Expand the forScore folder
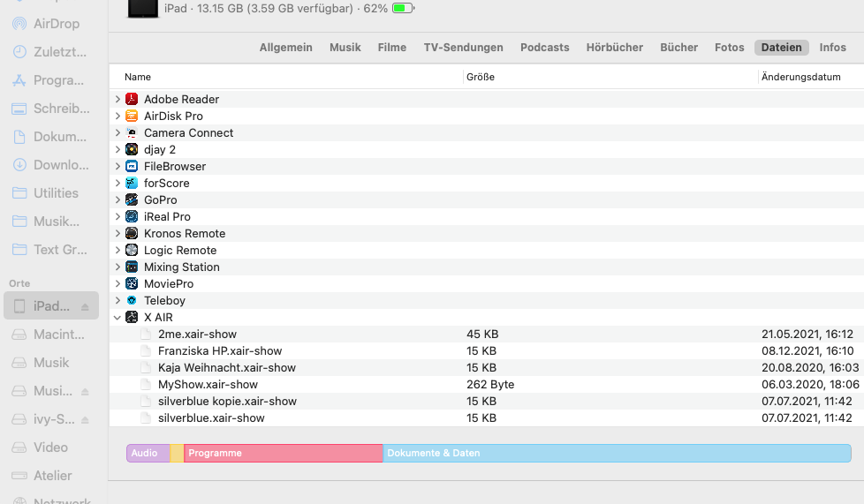This screenshot has width=864, height=504. pos(117,183)
